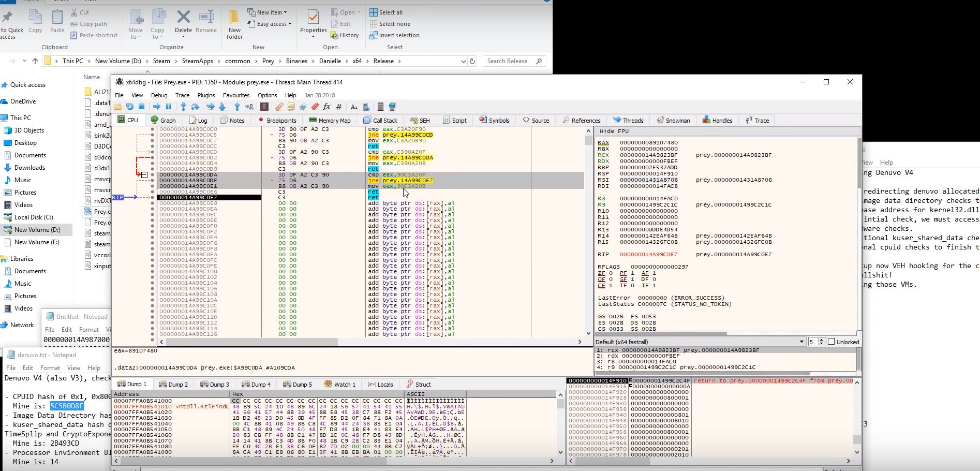Open the Calculator icon
The height and width of the screenshot is (471, 980).
380,107
